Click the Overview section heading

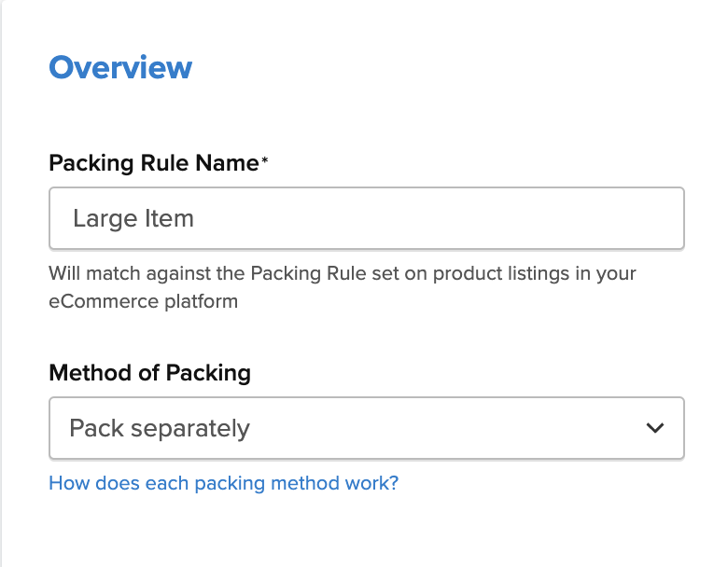[x=120, y=67]
